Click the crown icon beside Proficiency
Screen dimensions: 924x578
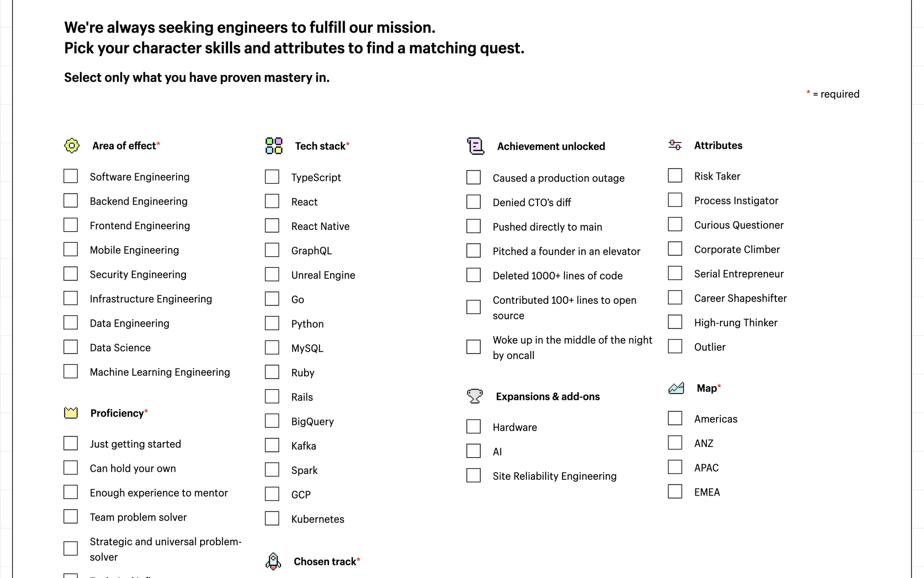pos(71,413)
